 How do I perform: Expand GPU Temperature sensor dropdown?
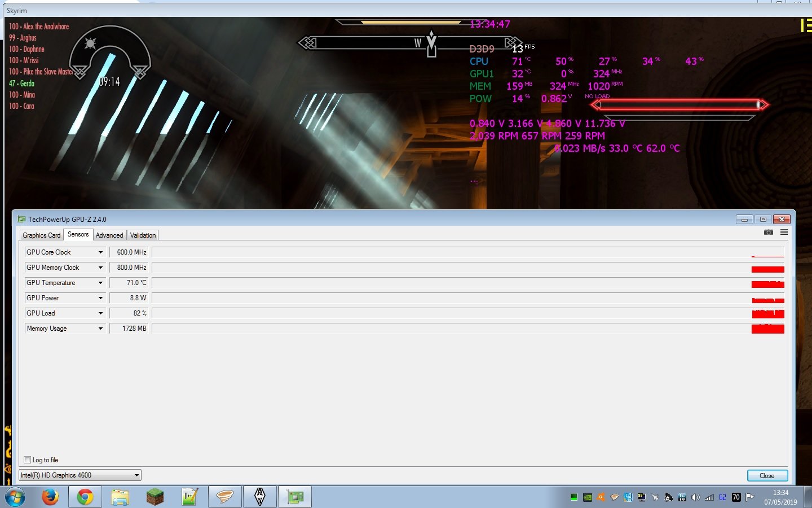pyautogui.click(x=101, y=283)
